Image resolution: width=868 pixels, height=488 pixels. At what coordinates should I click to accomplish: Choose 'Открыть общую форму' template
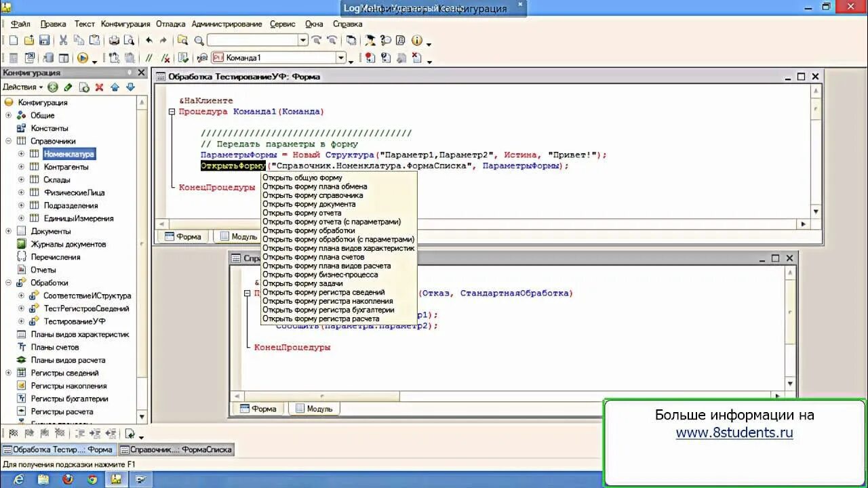pos(302,178)
